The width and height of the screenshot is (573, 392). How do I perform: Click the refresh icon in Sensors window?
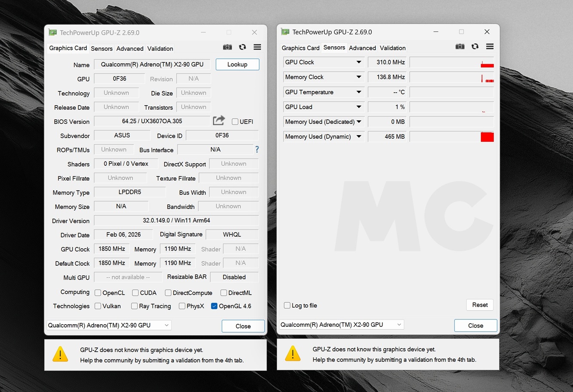click(475, 46)
